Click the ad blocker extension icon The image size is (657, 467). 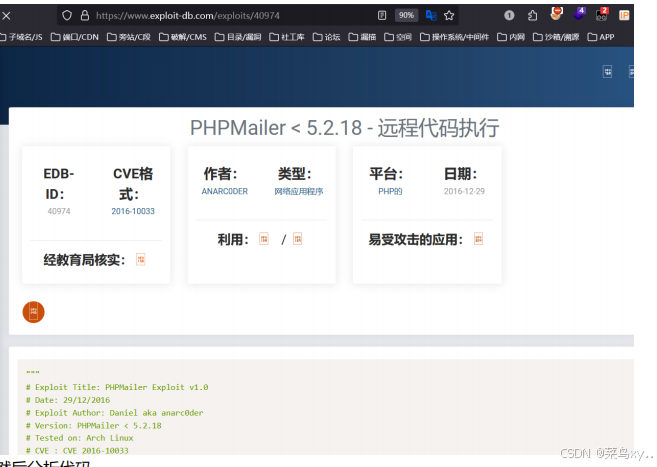(x=556, y=14)
